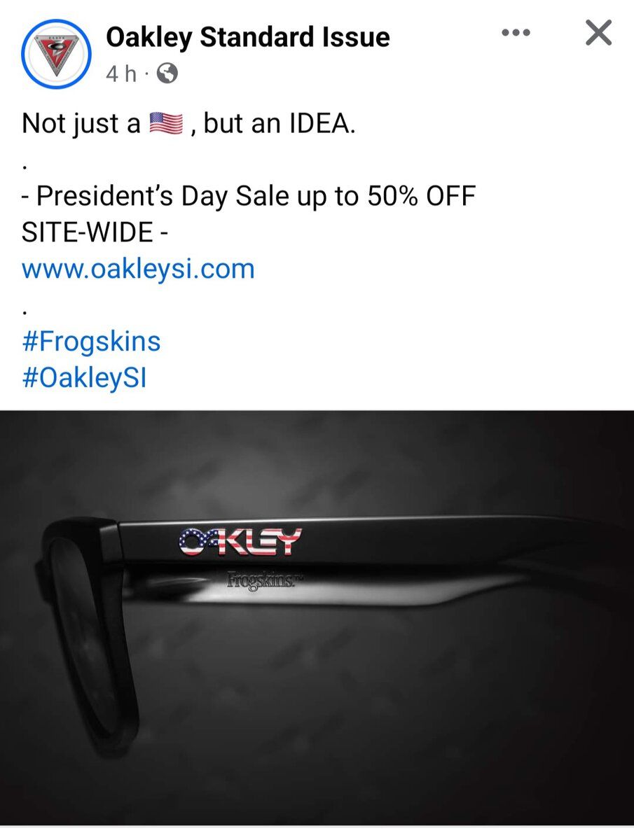Select the #Frogskins hashtag
This screenshot has width=634, height=840.
click(92, 342)
